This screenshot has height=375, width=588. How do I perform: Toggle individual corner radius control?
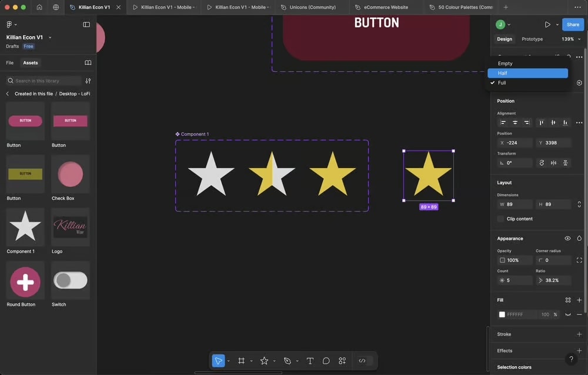coord(579,260)
